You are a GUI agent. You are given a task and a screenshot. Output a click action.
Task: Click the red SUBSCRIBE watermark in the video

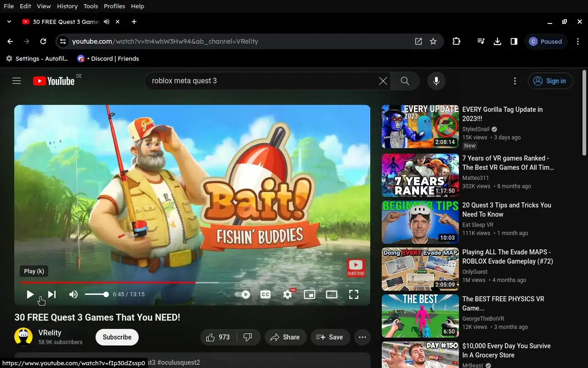(356, 268)
